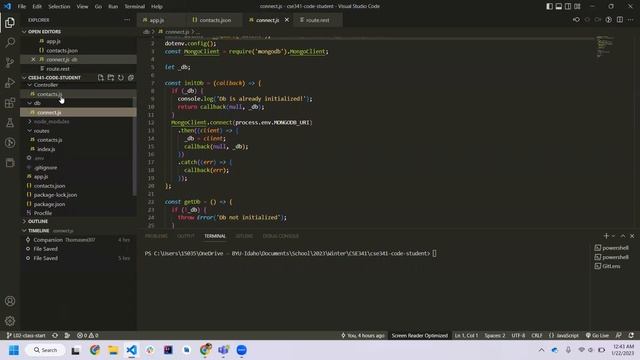Click the split editor icon in editor toolbar
The height and width of the screenshot is (360, 640).
pos(620,20)
